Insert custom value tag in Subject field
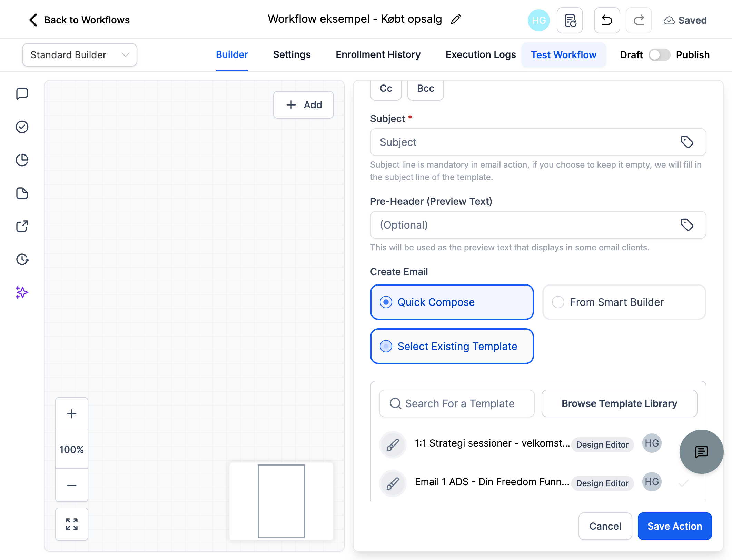Viewport: 732px width, 560px height. [687, 142]
